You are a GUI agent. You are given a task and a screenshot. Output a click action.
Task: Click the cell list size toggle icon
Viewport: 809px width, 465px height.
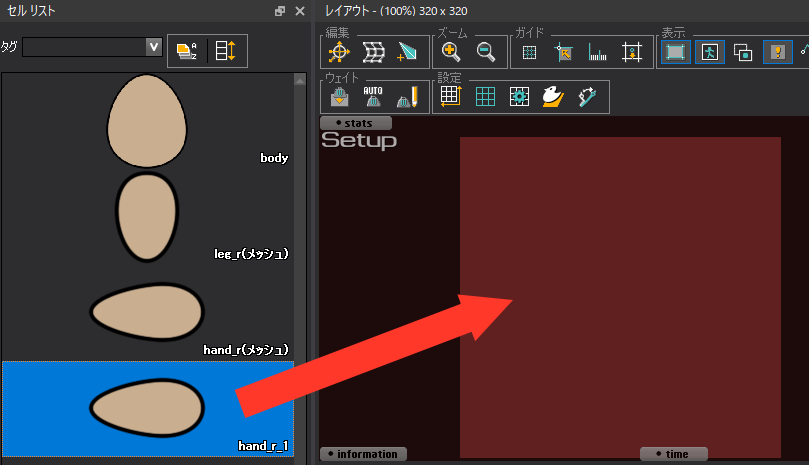[x=225, y=51]
